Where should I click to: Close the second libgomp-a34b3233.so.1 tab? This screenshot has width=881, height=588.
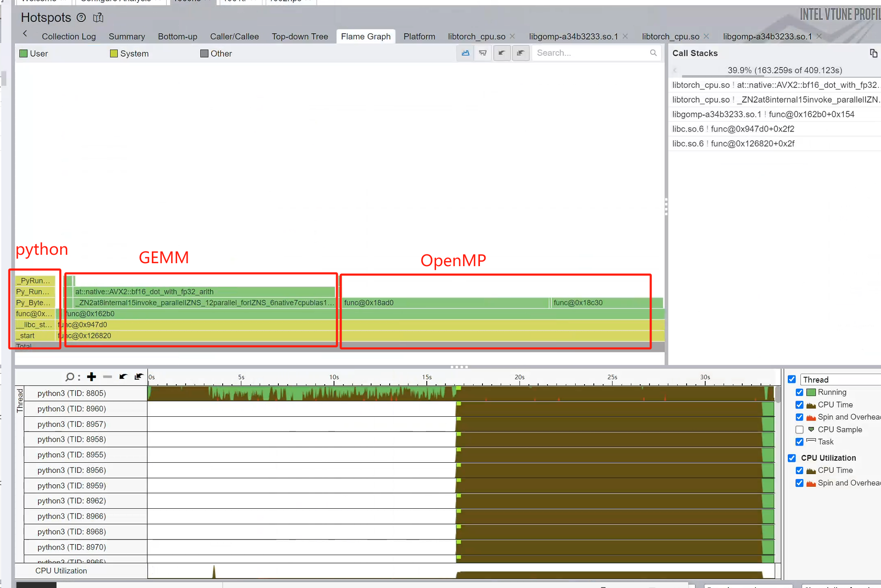[x=819, y=36]
